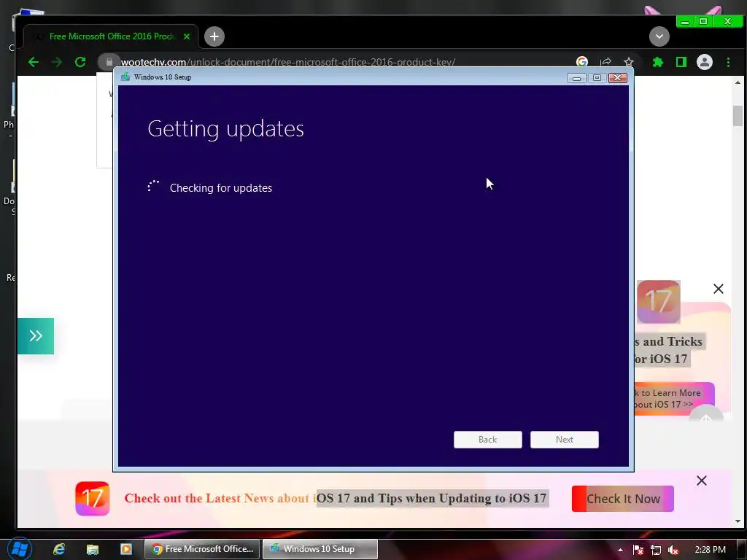Minimize the Chrome window
Screen dimensions: 747x560
point(684,21)
